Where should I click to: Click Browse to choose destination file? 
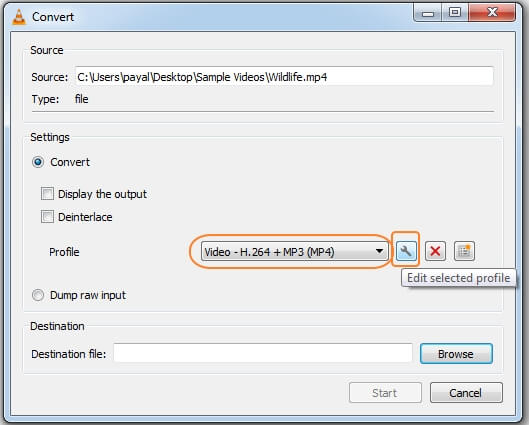point(456,354)
